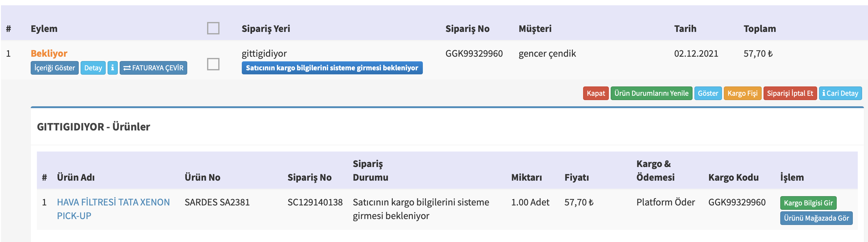The image size is (868, 242).
Task: Click the blue info icon button
Action: pos(113,68)
